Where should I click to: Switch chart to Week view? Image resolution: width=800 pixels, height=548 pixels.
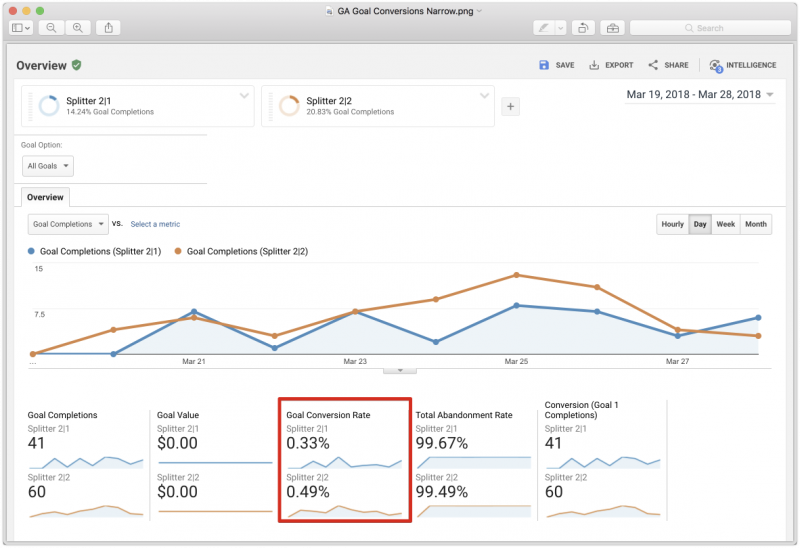(x=726, y=224)
